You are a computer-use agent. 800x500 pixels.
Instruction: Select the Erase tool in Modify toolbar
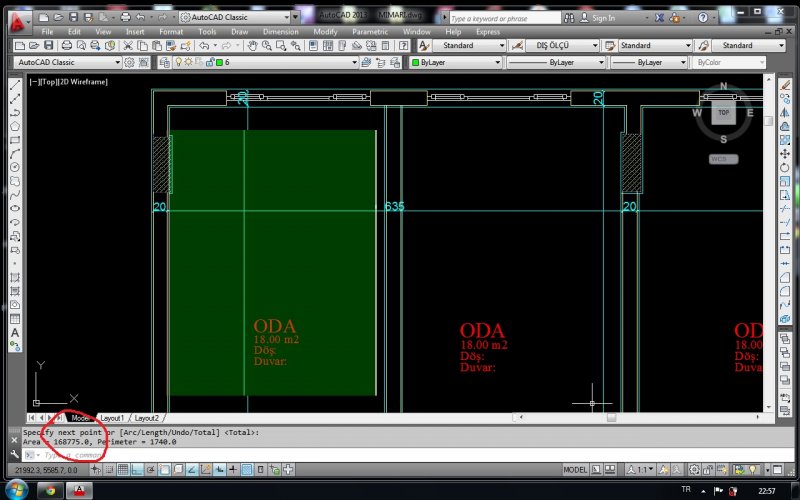coord(785,85)
